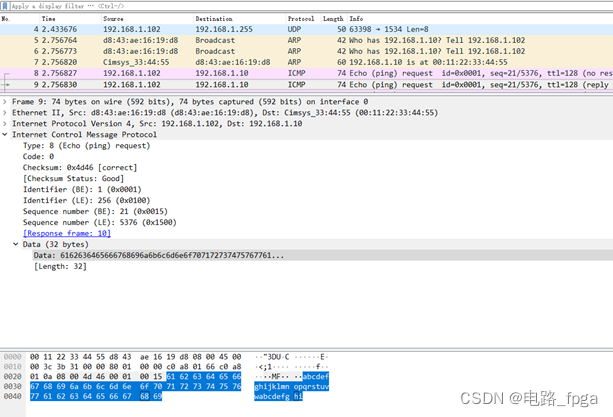The image size is (613, 417).
Task: Select Identifier (LE): 256 (0x0100) field
Action: (86, 200)
